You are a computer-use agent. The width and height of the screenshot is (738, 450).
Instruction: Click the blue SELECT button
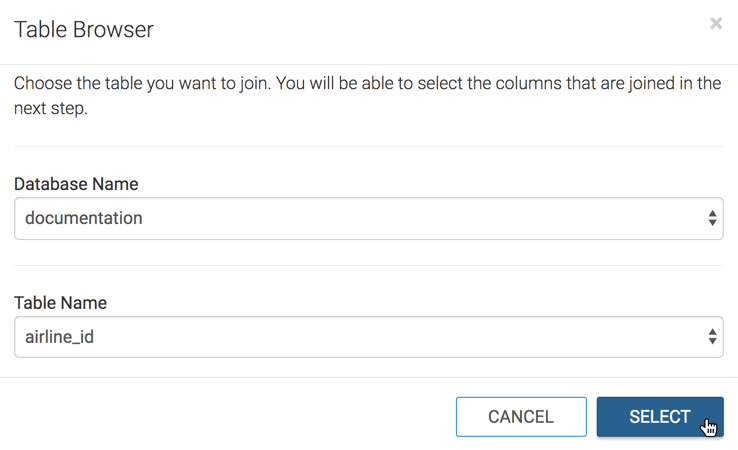(x=659, y=417)
